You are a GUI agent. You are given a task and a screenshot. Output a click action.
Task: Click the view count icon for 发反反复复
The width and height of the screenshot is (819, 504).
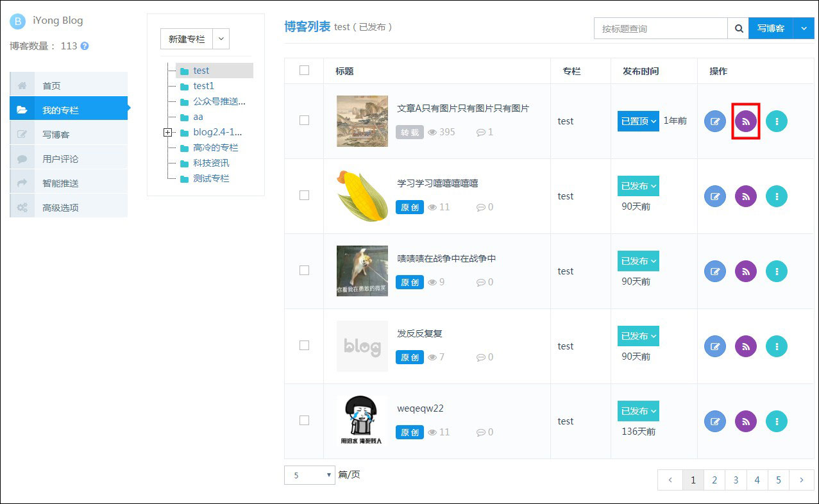[x=432, y=357]
